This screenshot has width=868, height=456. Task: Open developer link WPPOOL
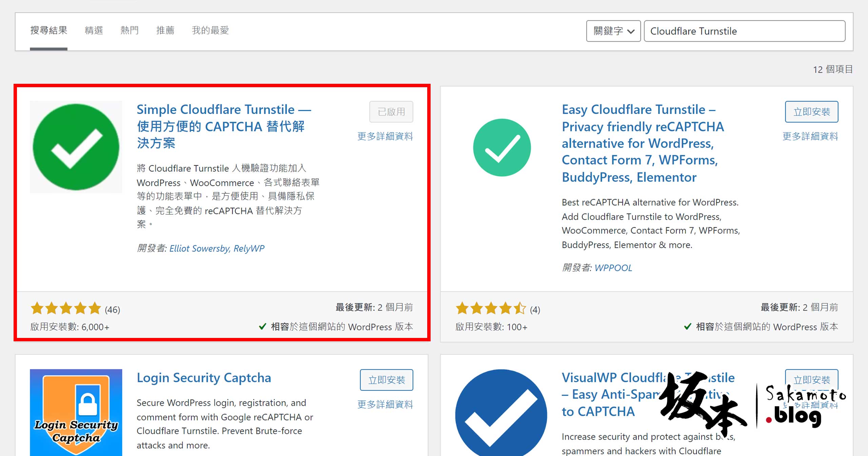(613, 268)
